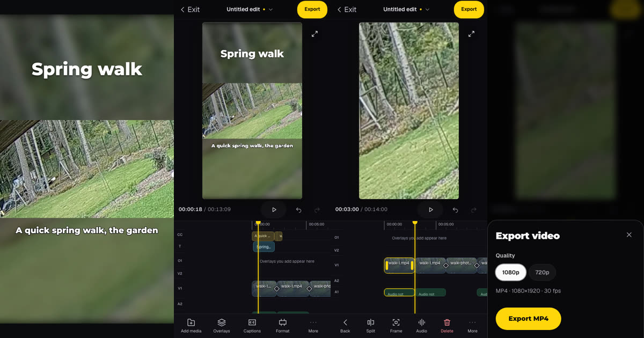Select the highlighted walk-1.mp4 clip with trim handles
The height and width of the screenshot is (338, 644).
pyautogui.click(x=399, y=266)
